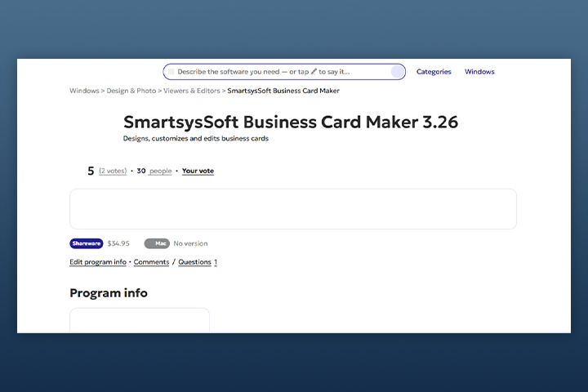Image resolution: width=588 pixels, height=392 pixels.
Task: Click the Mac platform badge
Action: point(157,243)
